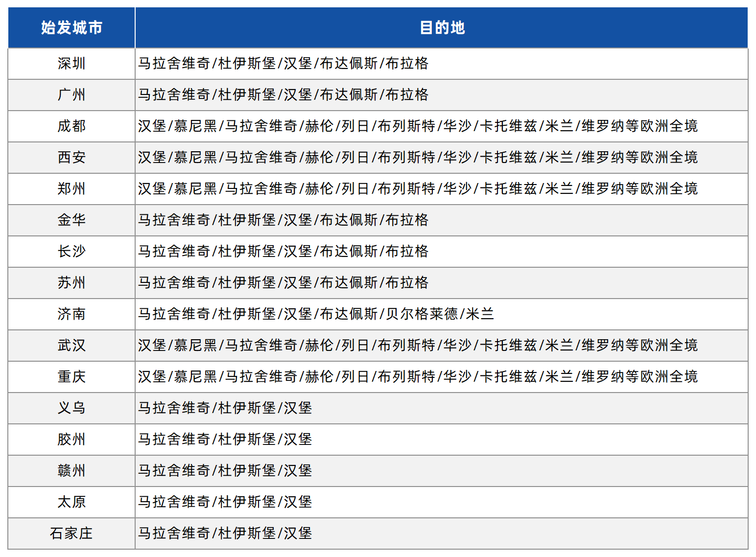Click the destination cell in 太原 row

click(442, 502)
